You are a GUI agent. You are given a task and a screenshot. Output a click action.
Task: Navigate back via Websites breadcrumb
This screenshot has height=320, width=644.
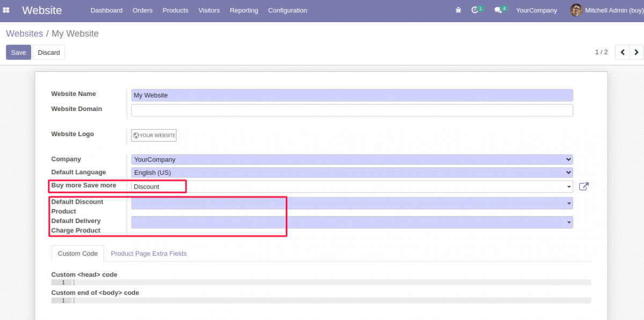(24, 33)
